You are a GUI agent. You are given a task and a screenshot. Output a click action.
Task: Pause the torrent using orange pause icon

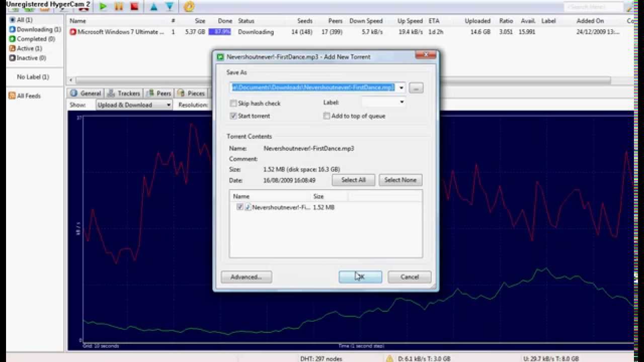coord(119,7)
